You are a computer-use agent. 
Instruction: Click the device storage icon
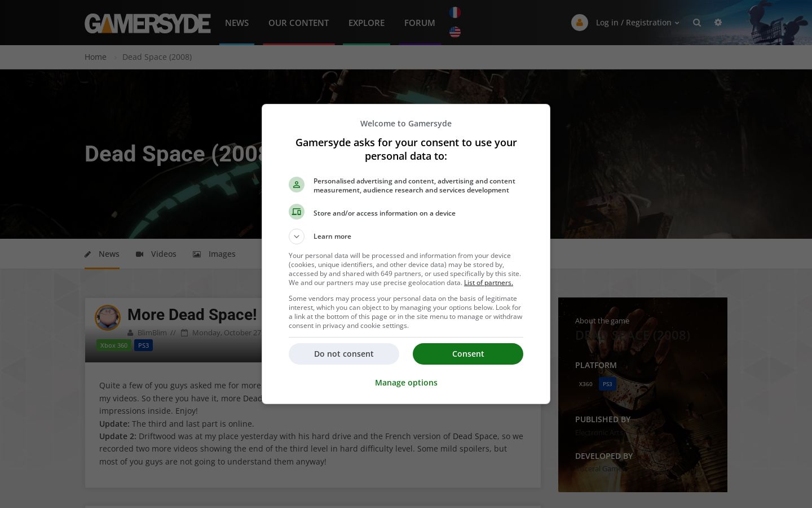(297, 212)
